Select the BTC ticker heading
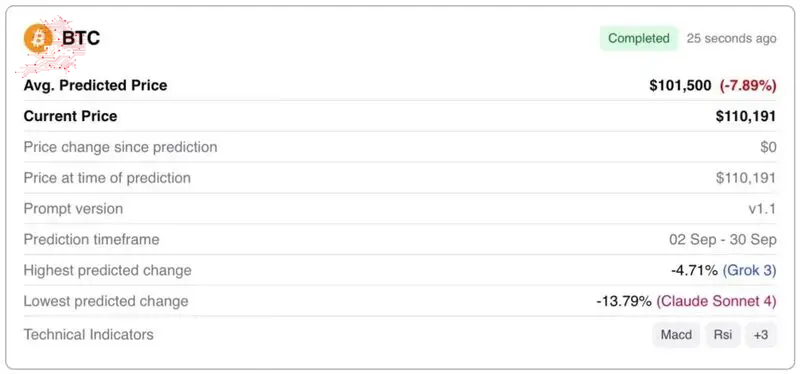 (x=81, y=39)
